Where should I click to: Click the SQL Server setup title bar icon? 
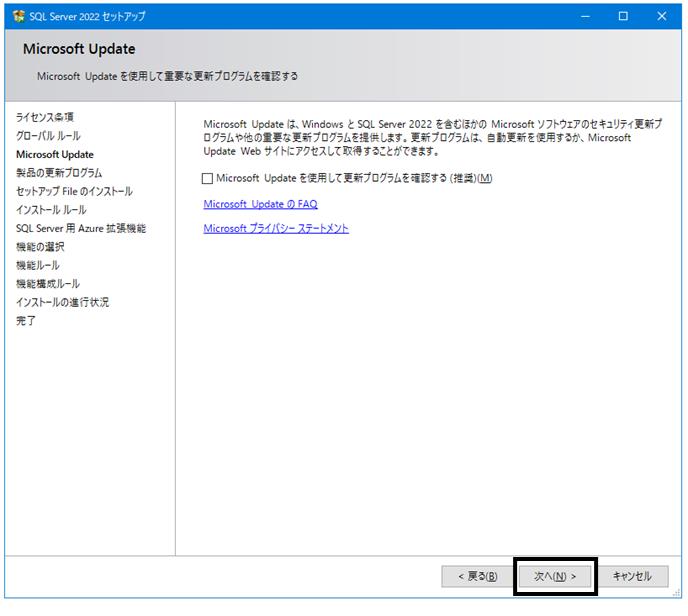click(x=19, y=16)
